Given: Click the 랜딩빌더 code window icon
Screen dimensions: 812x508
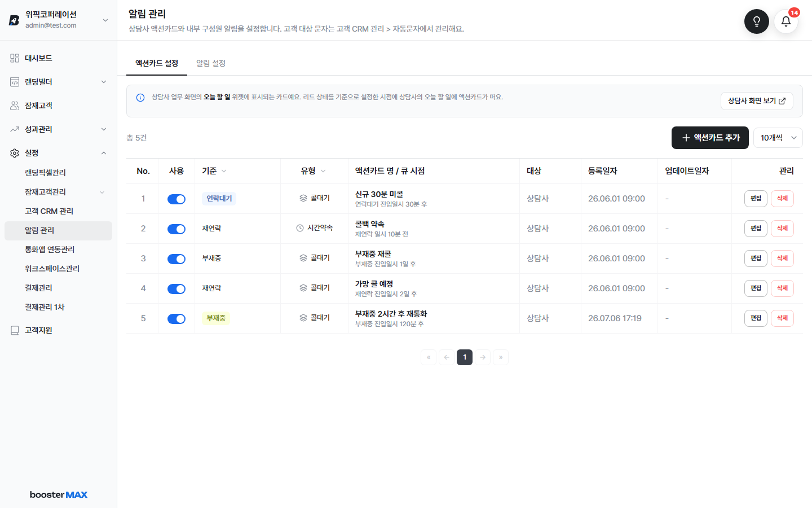Looking at the screenshot, I should 15,82.
